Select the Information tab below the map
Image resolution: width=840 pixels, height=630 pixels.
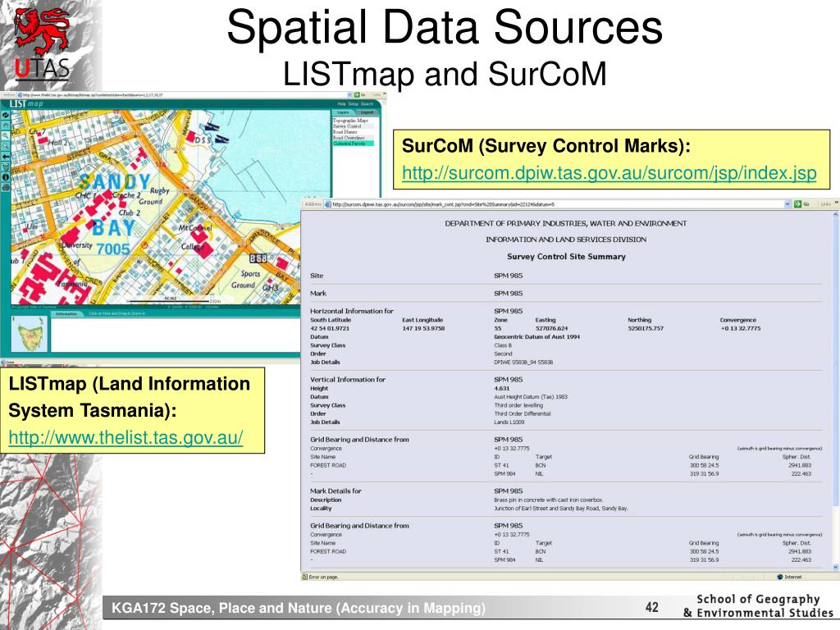66,313
